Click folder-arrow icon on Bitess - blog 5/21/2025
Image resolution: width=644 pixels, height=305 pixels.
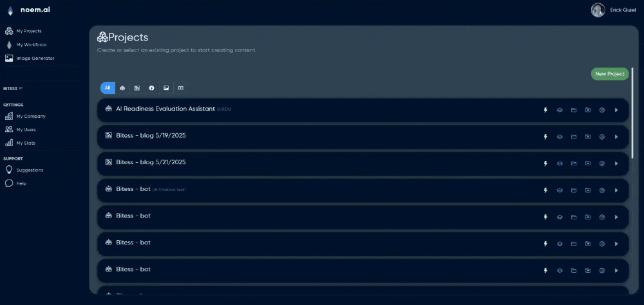(588, 163)
